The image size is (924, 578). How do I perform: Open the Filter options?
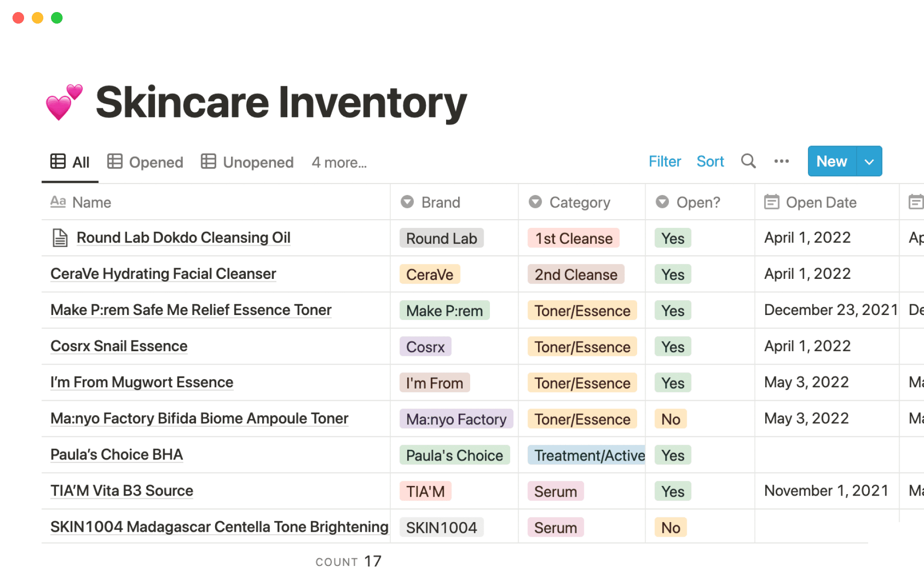click(665, 161)
